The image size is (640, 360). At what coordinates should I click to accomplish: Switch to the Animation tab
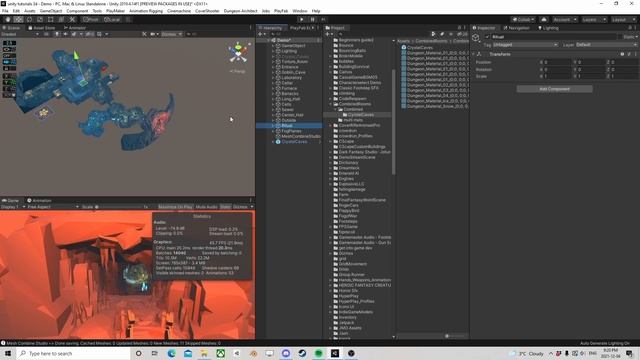39,200
